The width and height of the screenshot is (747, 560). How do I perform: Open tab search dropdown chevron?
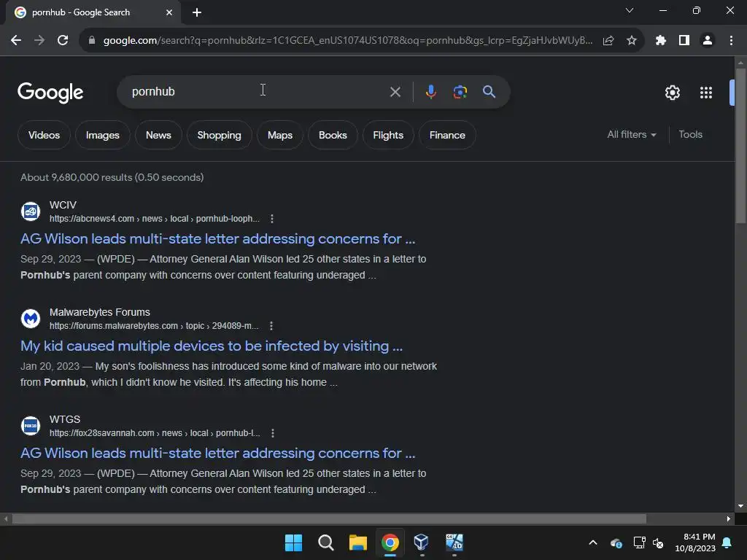[x=630, y=10]
